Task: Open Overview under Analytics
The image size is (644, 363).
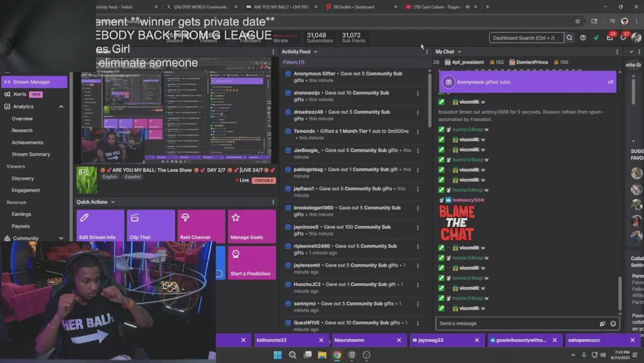Action: [x=22, y=118]
